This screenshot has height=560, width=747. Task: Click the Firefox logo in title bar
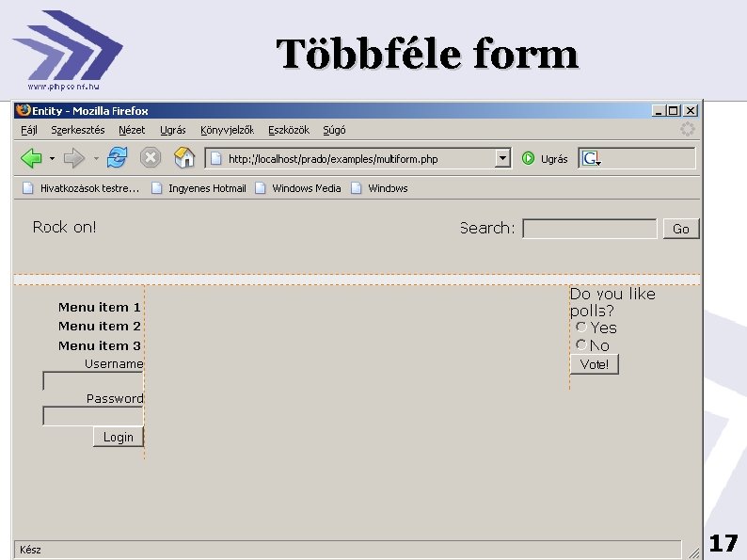24,110
